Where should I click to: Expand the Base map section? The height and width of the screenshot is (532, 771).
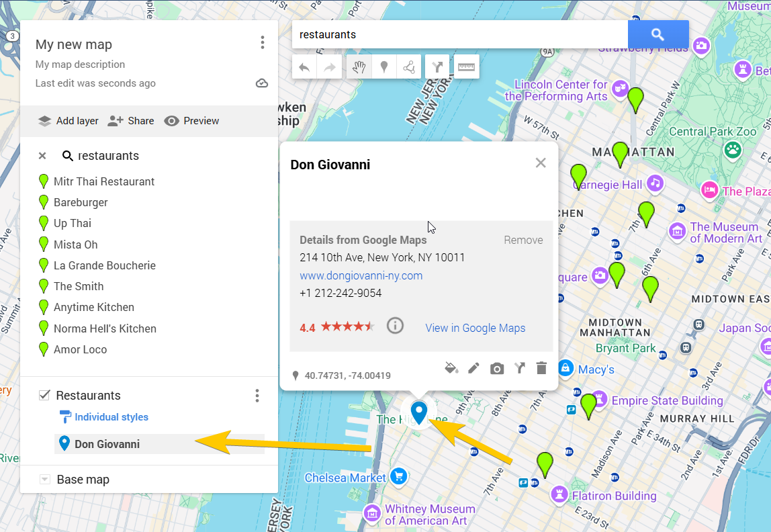coord(45,479)
